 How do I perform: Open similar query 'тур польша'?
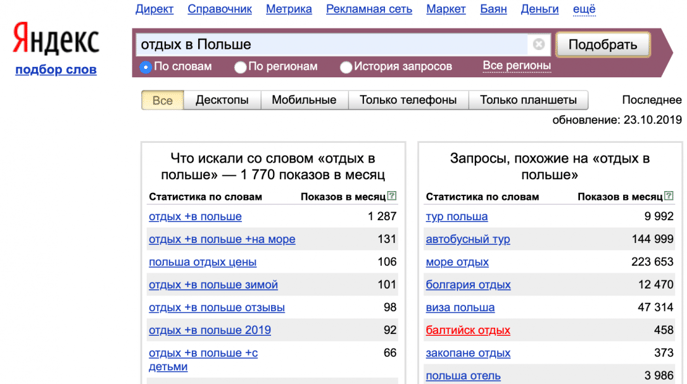pyautogui.click(x=457, y=217)
